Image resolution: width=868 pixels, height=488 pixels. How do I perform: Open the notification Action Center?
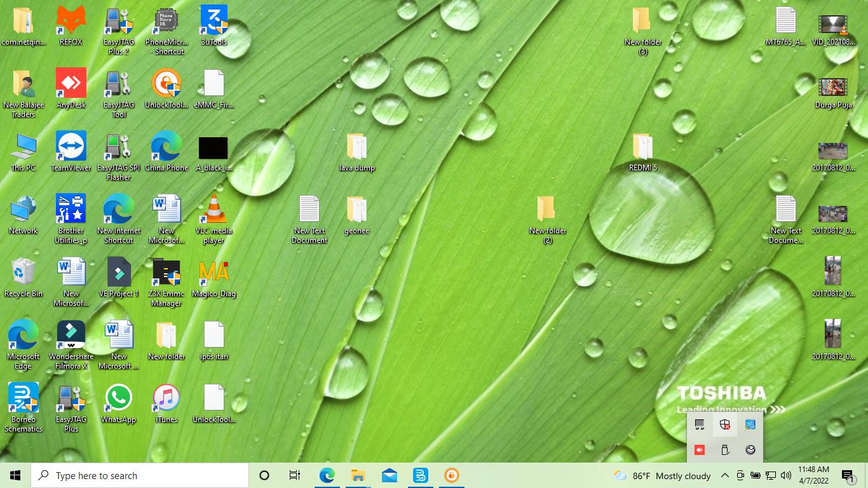click(848, 475)
